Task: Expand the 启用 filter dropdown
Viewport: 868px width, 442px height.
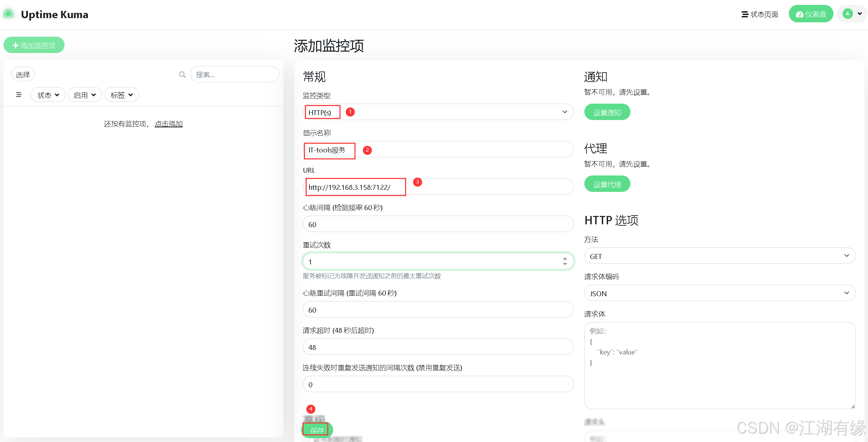Action: 85,95
